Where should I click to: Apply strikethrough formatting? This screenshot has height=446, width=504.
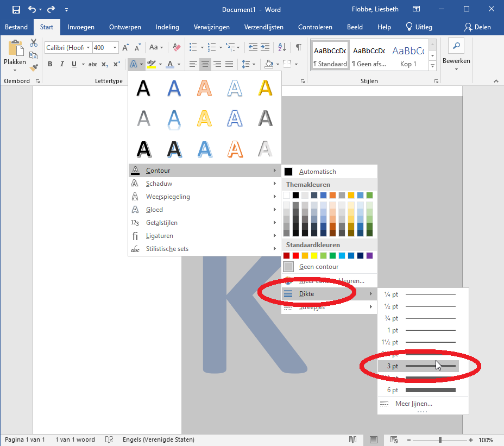[93, 64]
